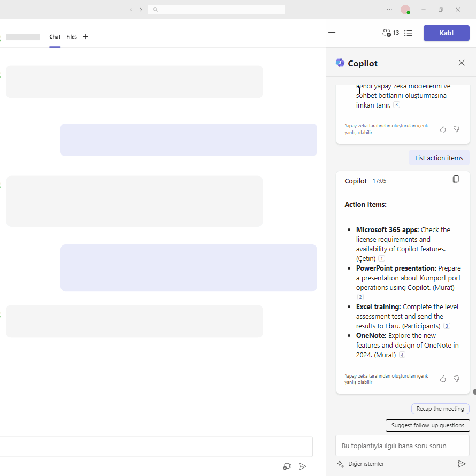Click the video clip icon near compose box
This screenshot has width=476, height=476.
(x=287, y=466)
